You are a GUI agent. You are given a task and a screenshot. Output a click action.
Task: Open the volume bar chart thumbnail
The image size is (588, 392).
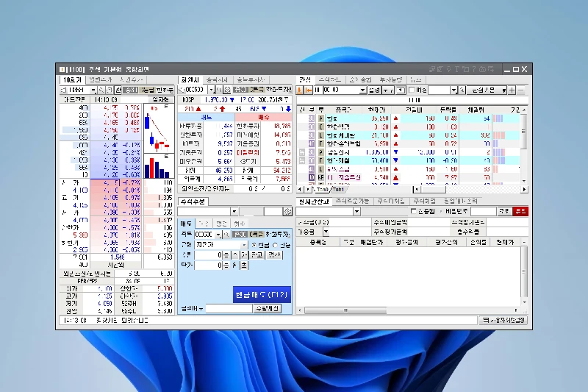point(159,165)
